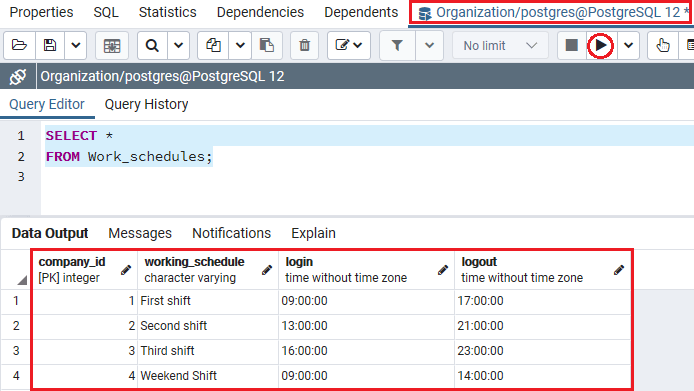Select result row number 3
This screenshot has height=391, width=694.
pos(16,351)
